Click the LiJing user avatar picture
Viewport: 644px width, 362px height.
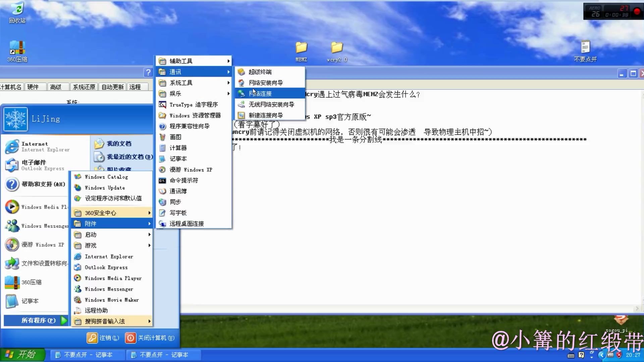16,119
